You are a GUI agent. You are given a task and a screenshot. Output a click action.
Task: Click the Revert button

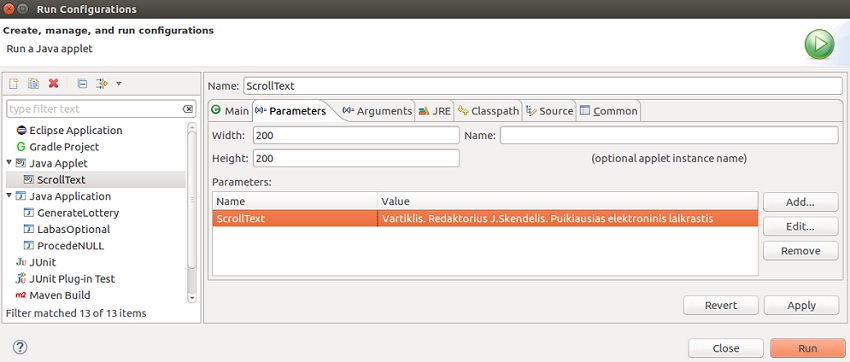click(721, 305)
